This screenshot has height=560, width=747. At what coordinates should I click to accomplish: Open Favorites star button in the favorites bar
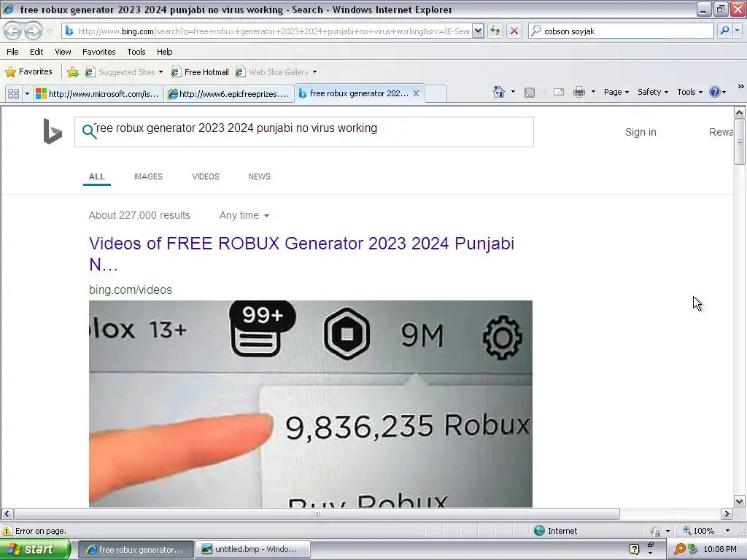[x=28, y=72]
